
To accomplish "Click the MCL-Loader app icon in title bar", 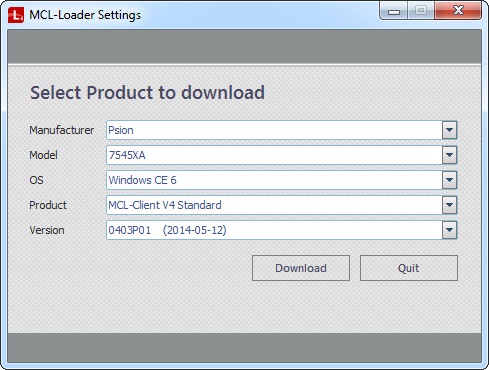I will (16, 15).
